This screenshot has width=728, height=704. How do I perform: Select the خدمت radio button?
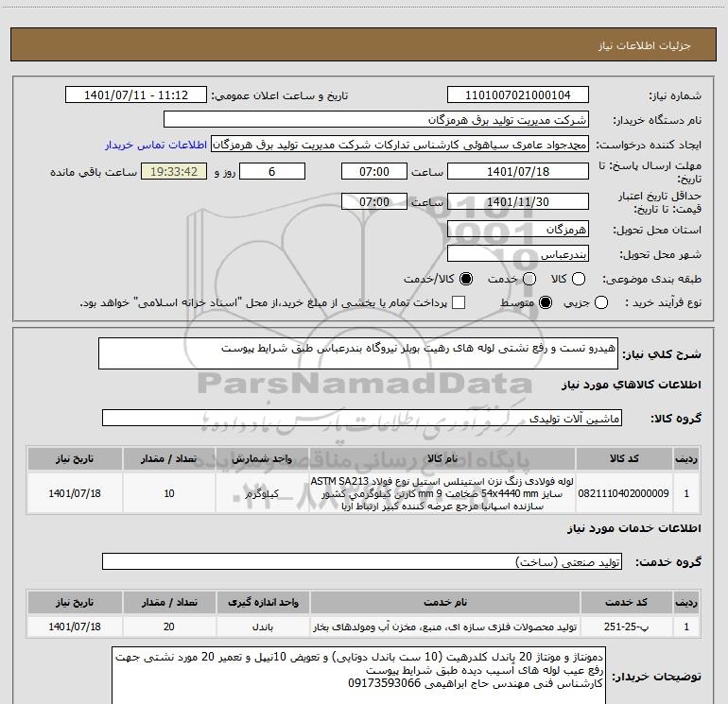529,279
